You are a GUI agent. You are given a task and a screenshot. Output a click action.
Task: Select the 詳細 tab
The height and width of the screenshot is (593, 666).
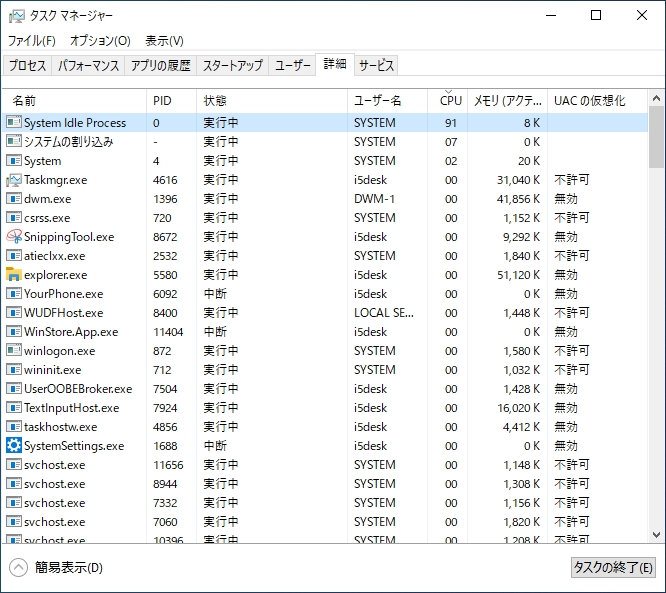coord(335,65)
